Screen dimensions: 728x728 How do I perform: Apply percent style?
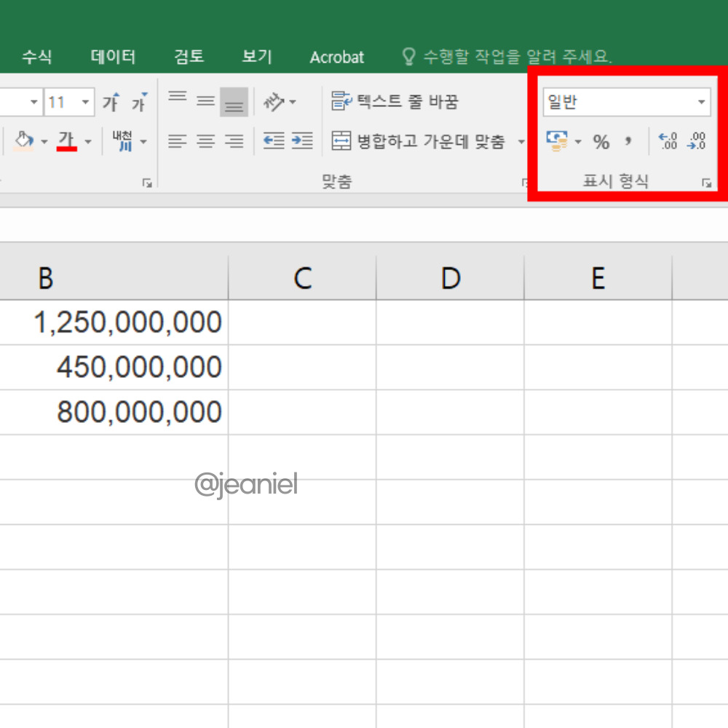601,142
